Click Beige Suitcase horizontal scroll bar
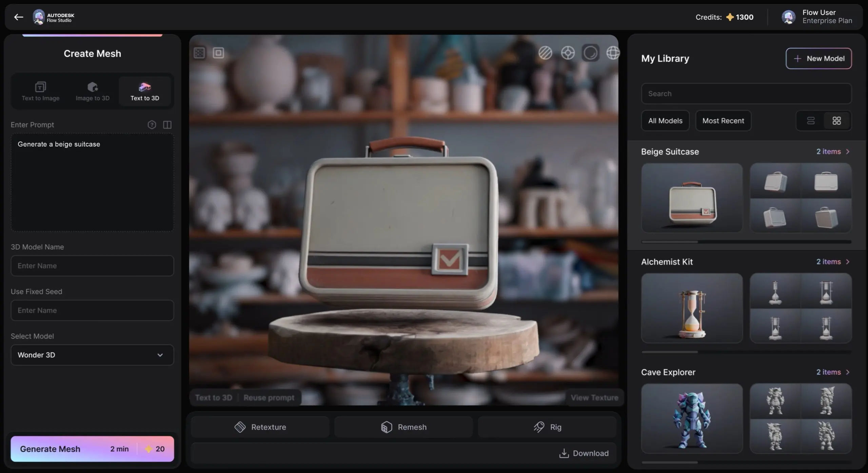This screenshot has width=868, height=473. coord(670,242)
